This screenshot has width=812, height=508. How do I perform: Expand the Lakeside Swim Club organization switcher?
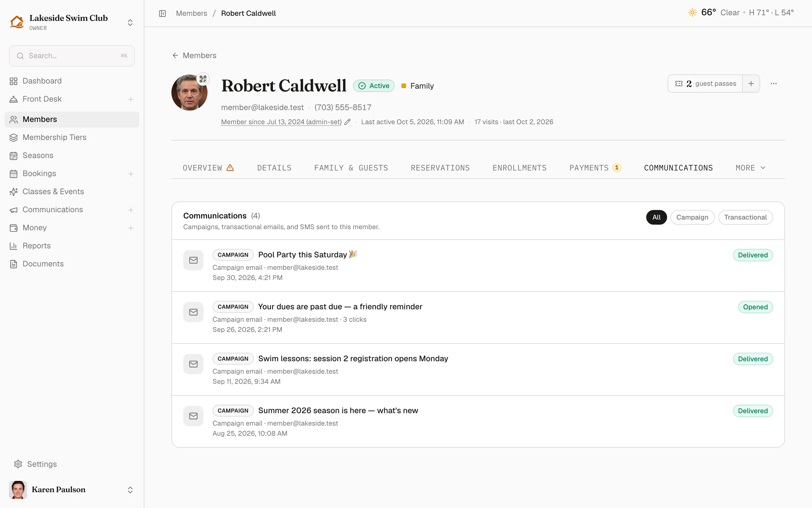(130, 23)
